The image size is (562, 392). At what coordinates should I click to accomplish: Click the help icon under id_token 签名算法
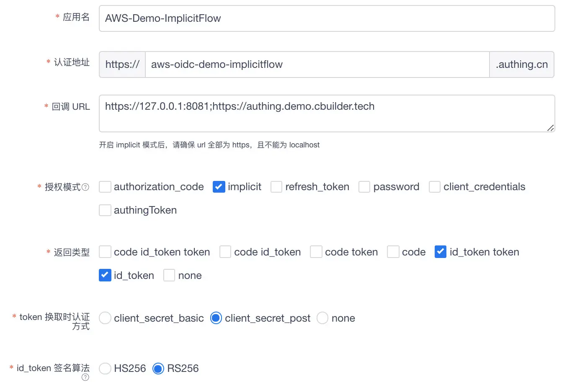tap(85, 377)
